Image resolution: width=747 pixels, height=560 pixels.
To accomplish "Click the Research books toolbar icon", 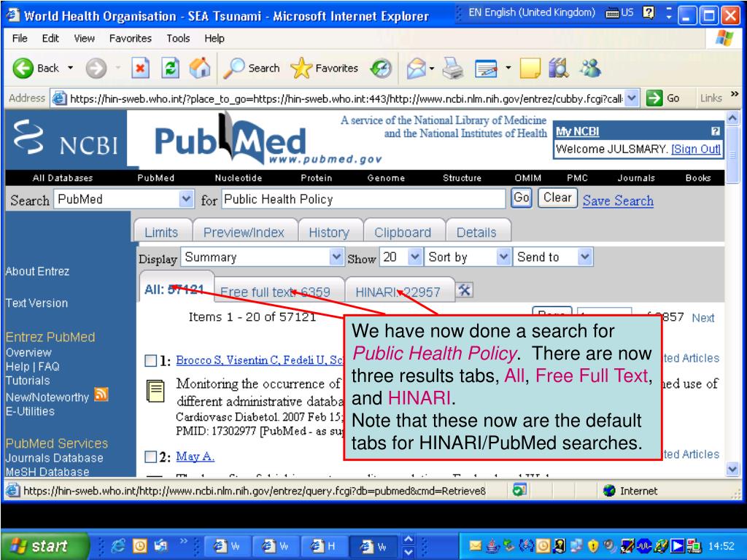I will (558, 68).
